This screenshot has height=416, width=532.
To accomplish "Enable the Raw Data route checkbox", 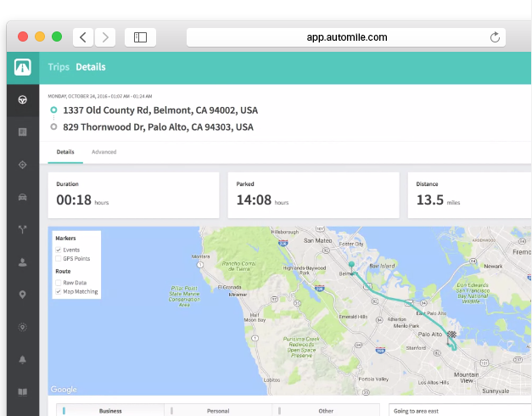I will point(58,283).
